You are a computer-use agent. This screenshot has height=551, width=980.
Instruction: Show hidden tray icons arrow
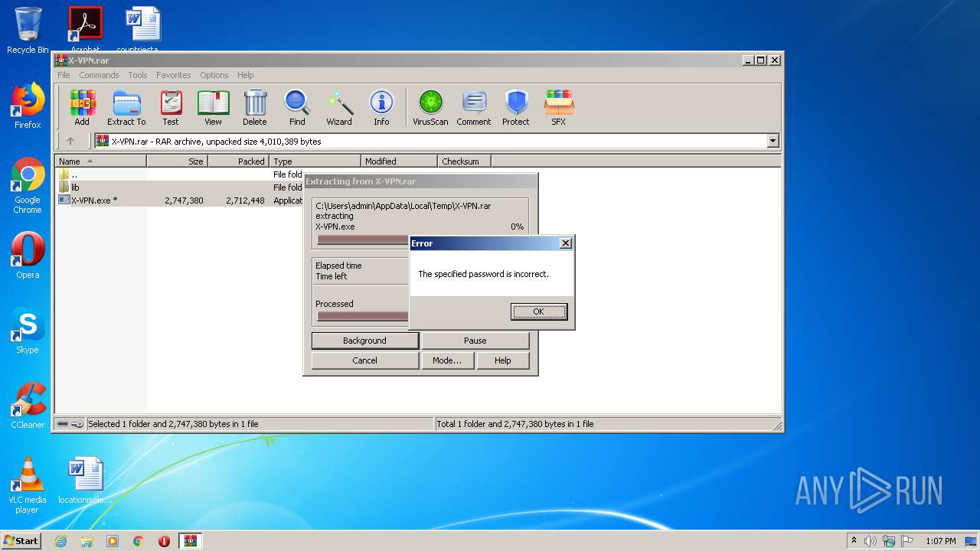[x=854, y=541]
